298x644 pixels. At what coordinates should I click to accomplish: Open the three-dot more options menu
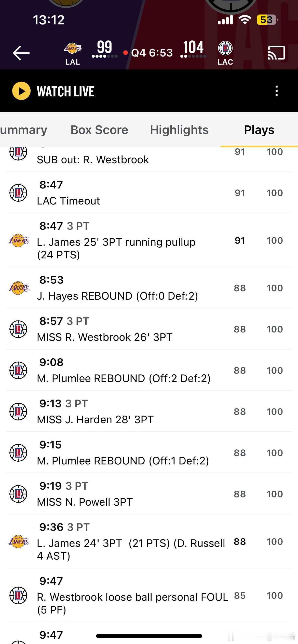click(277, 91)
